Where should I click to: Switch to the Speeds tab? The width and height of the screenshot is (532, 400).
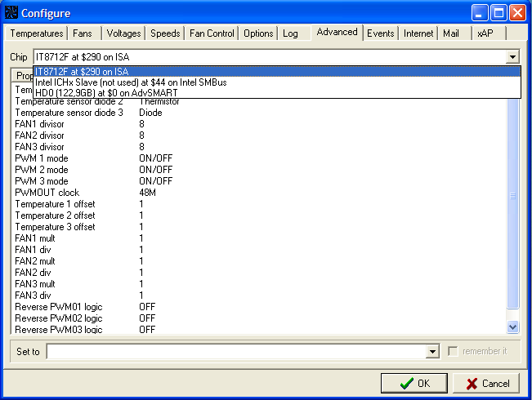point(165,33)
